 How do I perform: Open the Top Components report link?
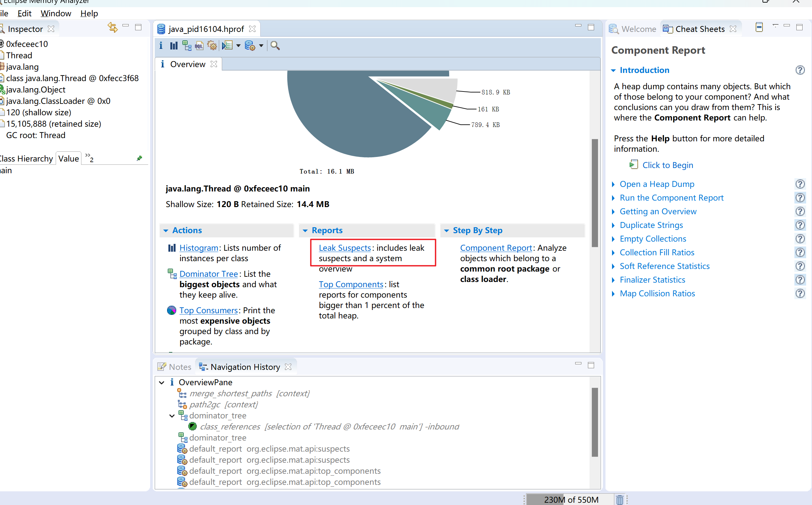point(351,284)
